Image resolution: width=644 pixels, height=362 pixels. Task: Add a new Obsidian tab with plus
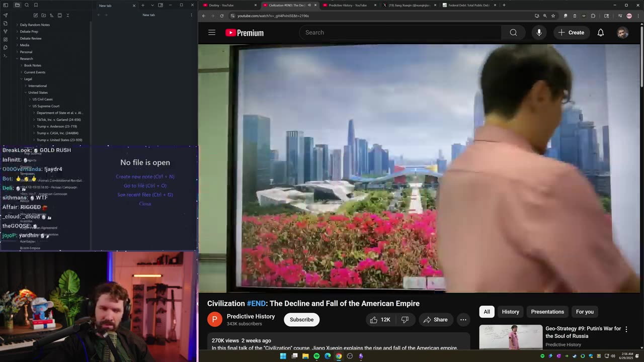(x=143, y=5)
